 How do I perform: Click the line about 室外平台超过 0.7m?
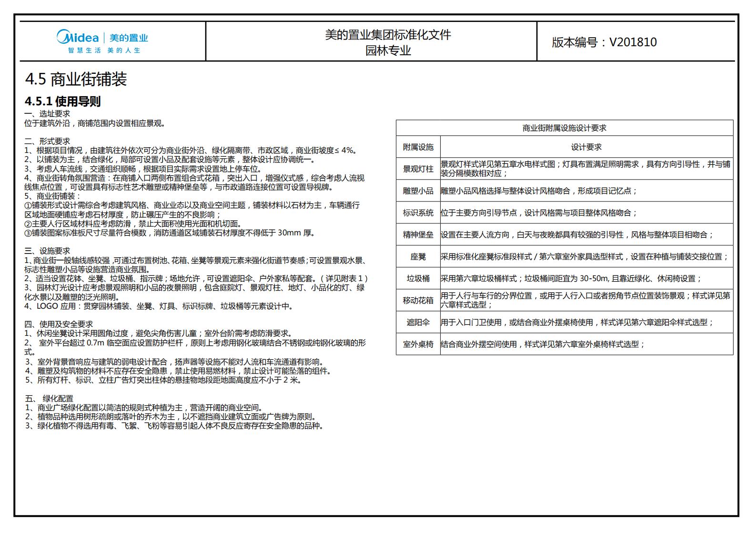(195, 347)
